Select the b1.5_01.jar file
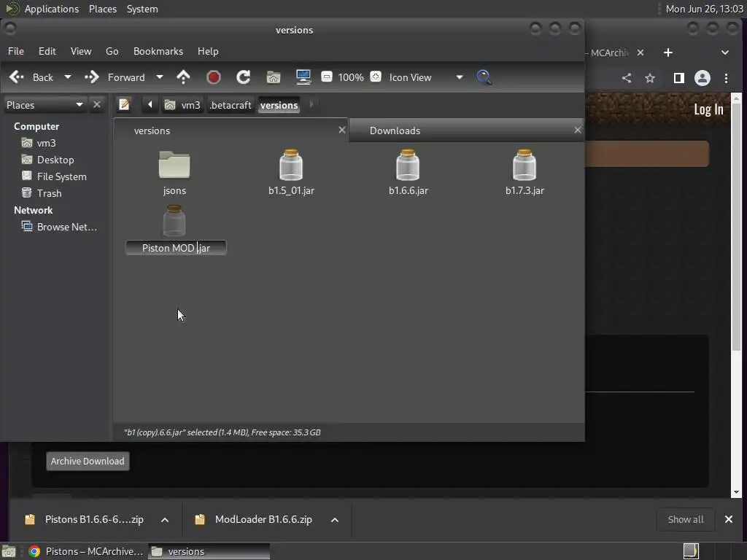 (x=291, y=173)
